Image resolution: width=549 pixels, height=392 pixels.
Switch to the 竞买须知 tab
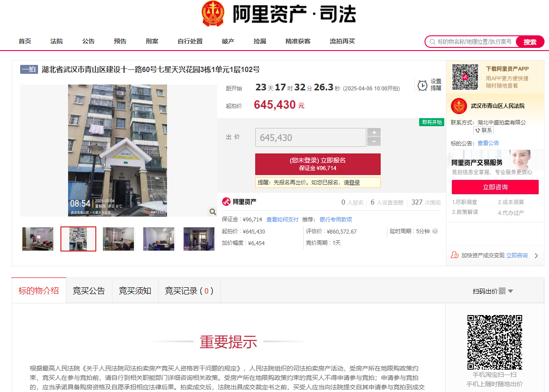135,290
